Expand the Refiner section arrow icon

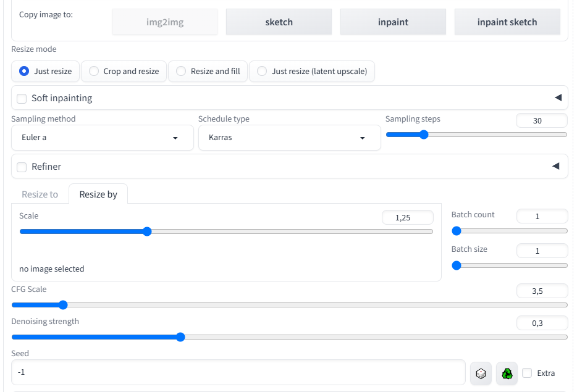[x=555, y=166]
